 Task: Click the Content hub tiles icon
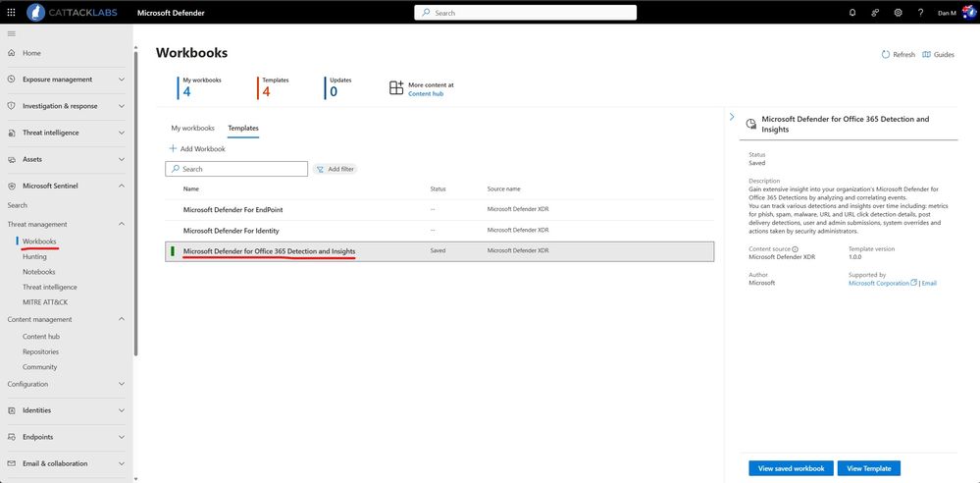[x=396, y=87]
